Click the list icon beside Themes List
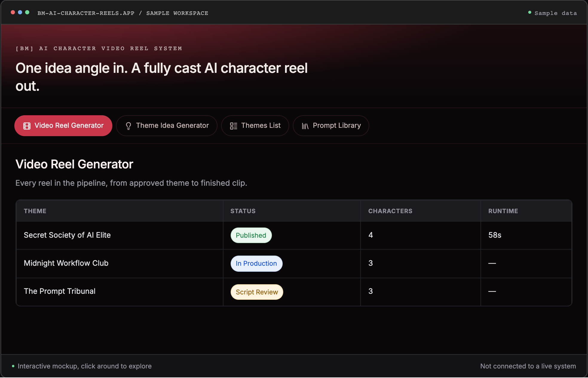Screen dimensions: 588x378 point(234,126)
